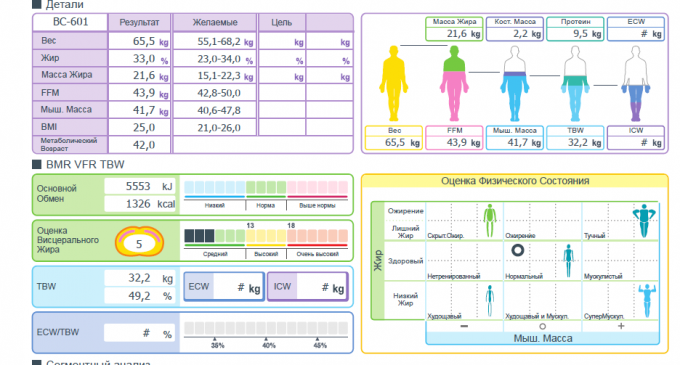Click the super muscular figure icon
The image size is (680, 365).
(647, 300)
